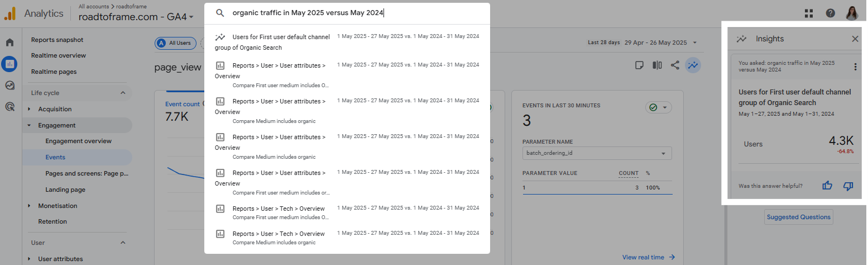Click the thumbs down not helpful icon
868x265 pixels.
click(848, 186)
